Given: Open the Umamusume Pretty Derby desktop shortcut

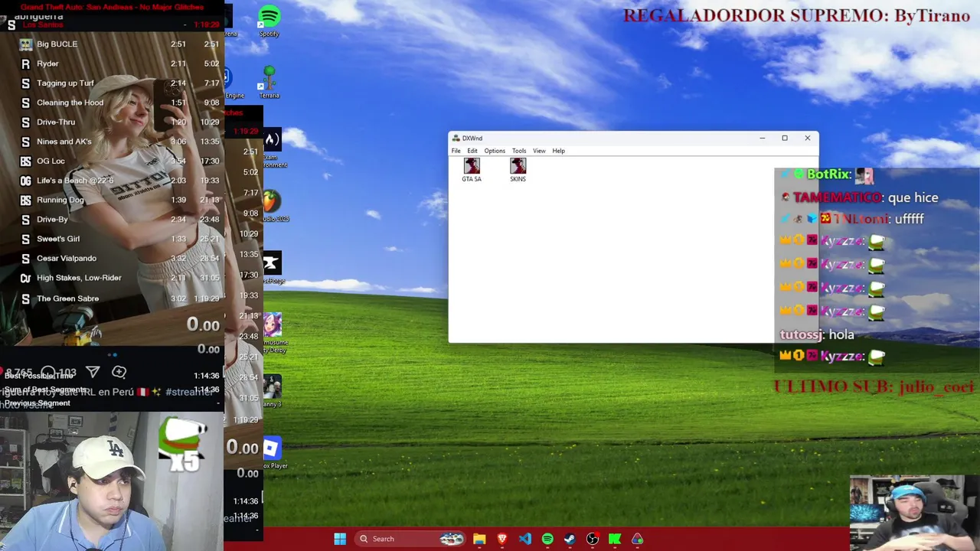Looking at the screenshot, I should pos(273,334).
